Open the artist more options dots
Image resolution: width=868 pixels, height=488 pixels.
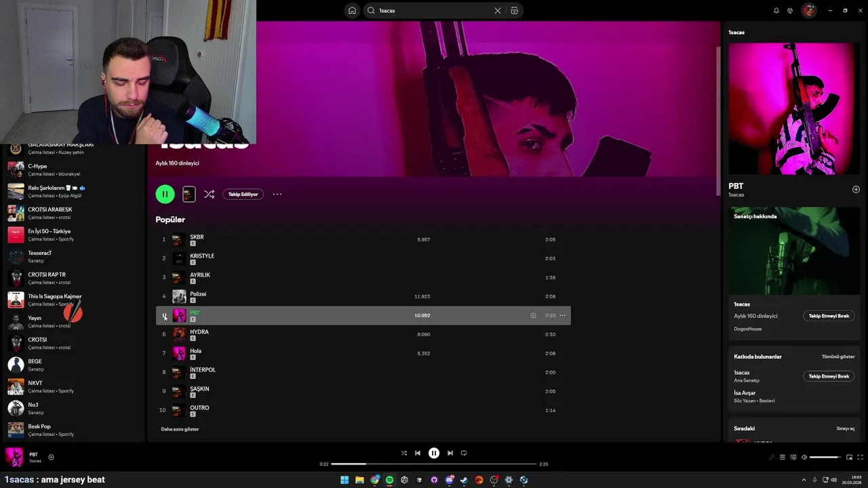(277, 194)
